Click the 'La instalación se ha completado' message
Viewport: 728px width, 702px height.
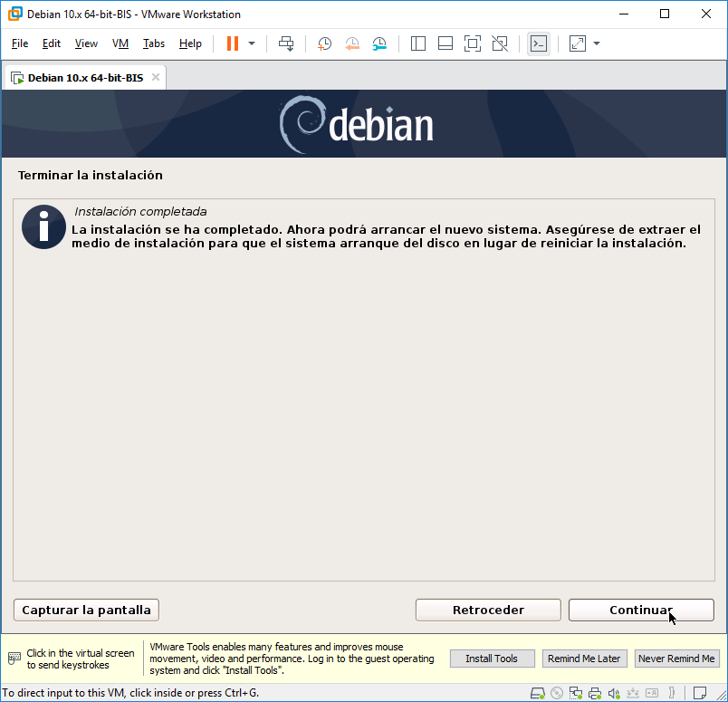pyautogui.click(x=386, y=236)
